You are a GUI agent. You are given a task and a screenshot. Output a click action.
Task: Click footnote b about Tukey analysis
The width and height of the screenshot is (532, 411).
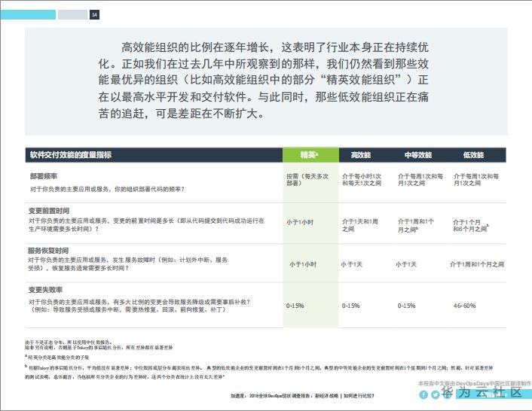click(x=259, y=372)
